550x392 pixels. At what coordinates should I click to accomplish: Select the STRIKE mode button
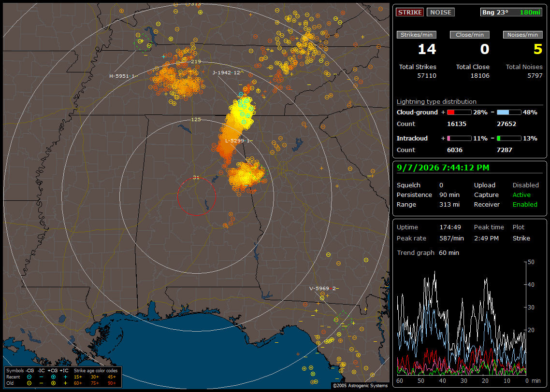point(410,12)
